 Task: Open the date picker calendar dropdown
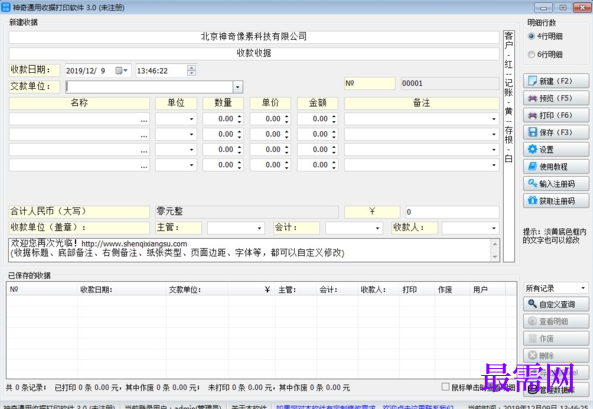tap(121, 70)
